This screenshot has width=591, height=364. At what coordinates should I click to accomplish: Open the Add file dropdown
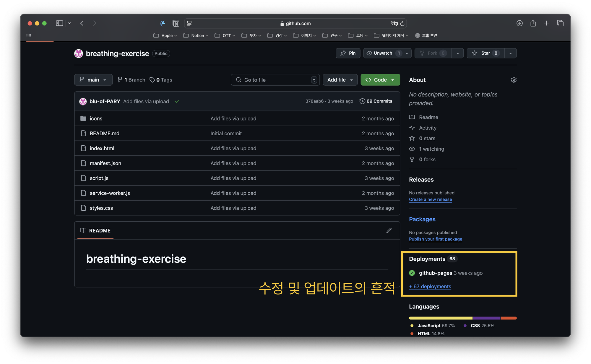pos(340,80)
